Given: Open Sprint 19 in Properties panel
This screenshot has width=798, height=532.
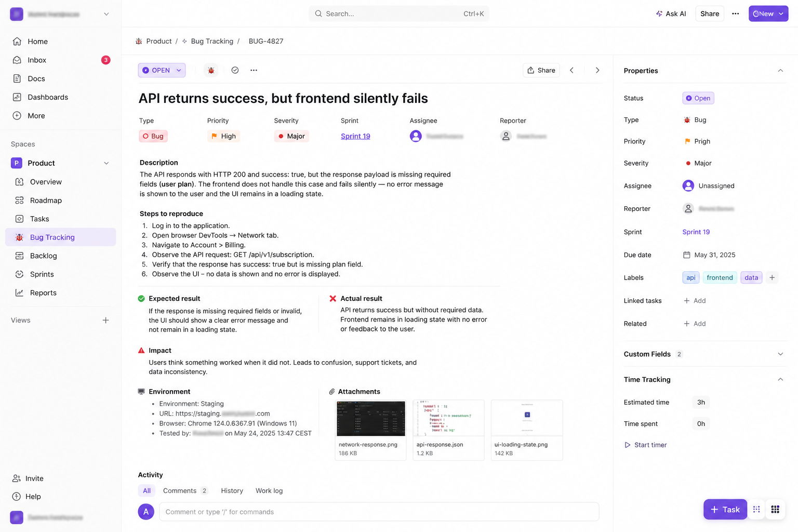Looking at the screenshot, I should click(696, 232).
